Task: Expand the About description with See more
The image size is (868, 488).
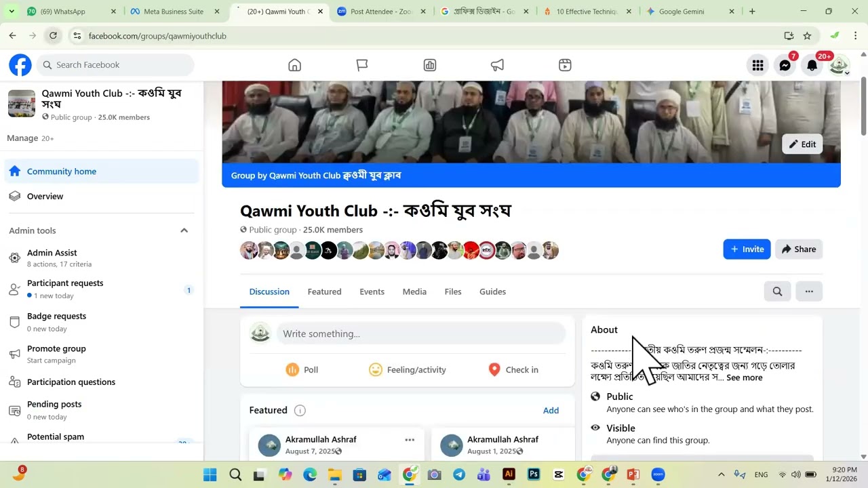Action: click(745, 378)
